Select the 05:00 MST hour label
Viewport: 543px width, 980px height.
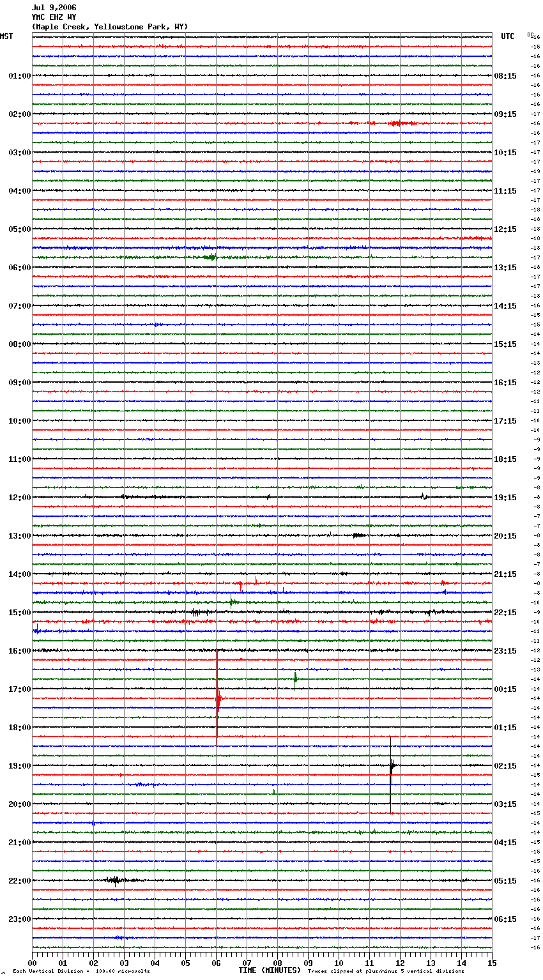(x=20, y=229)
